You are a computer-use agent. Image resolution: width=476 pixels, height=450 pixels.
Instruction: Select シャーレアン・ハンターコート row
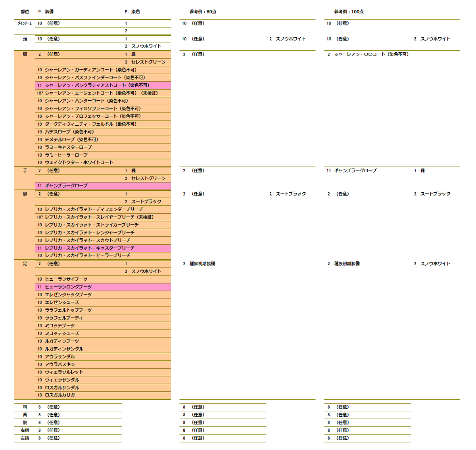click(103, 101)
